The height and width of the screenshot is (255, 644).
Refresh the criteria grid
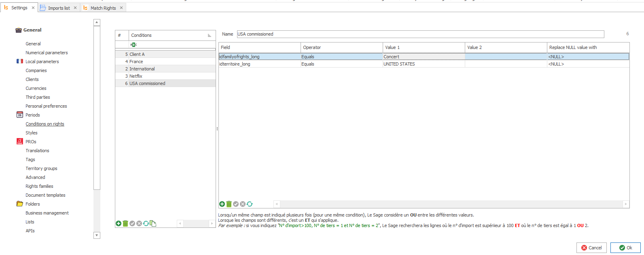250,204
